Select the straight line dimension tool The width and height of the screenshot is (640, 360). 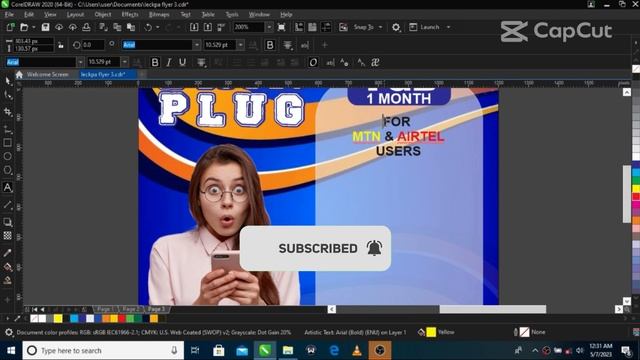click(7, 204)
